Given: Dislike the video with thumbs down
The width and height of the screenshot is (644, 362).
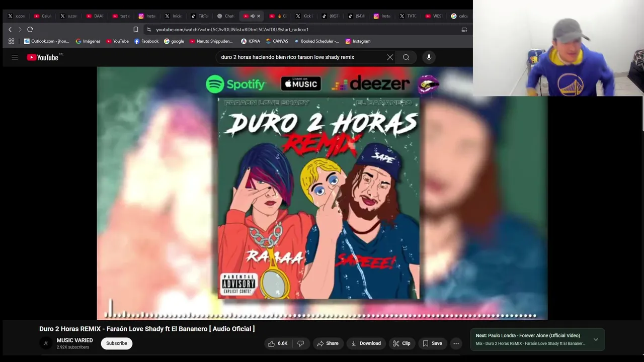Looking at the screenshot, I should pyautogui.click(x=301, y=343).
